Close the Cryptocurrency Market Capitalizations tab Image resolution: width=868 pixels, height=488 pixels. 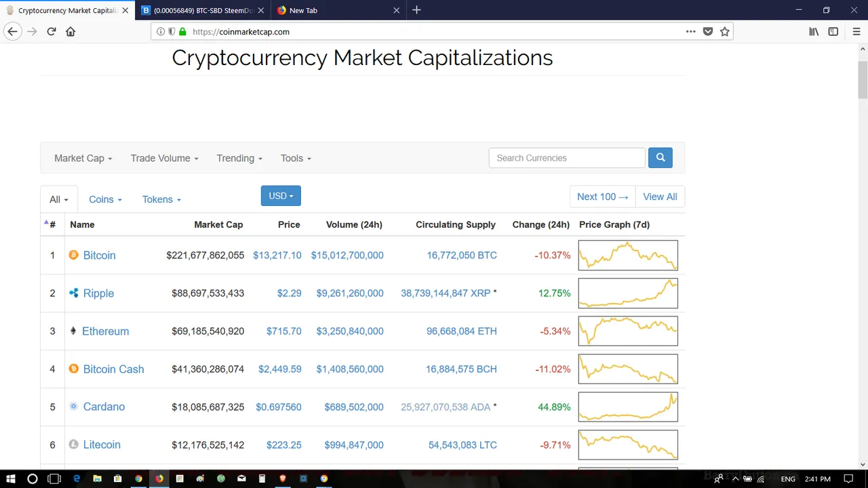tap(125, 10)
